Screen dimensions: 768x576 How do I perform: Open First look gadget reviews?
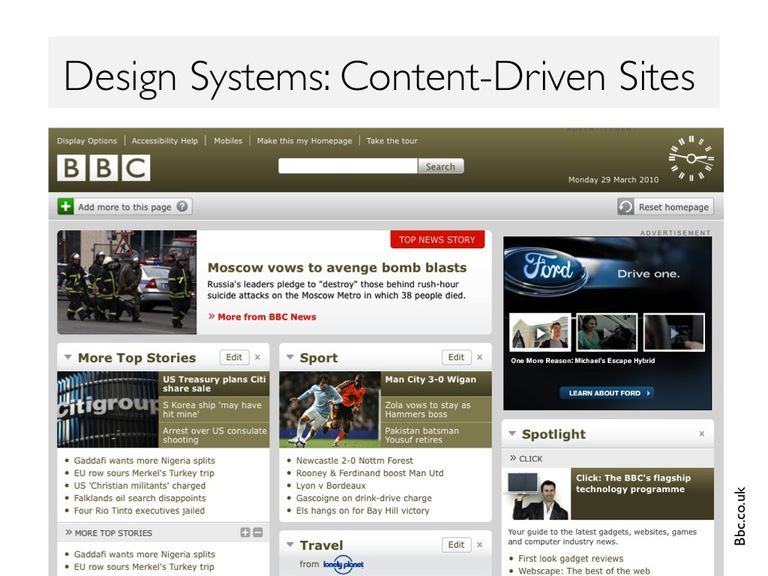pos(571,558)
